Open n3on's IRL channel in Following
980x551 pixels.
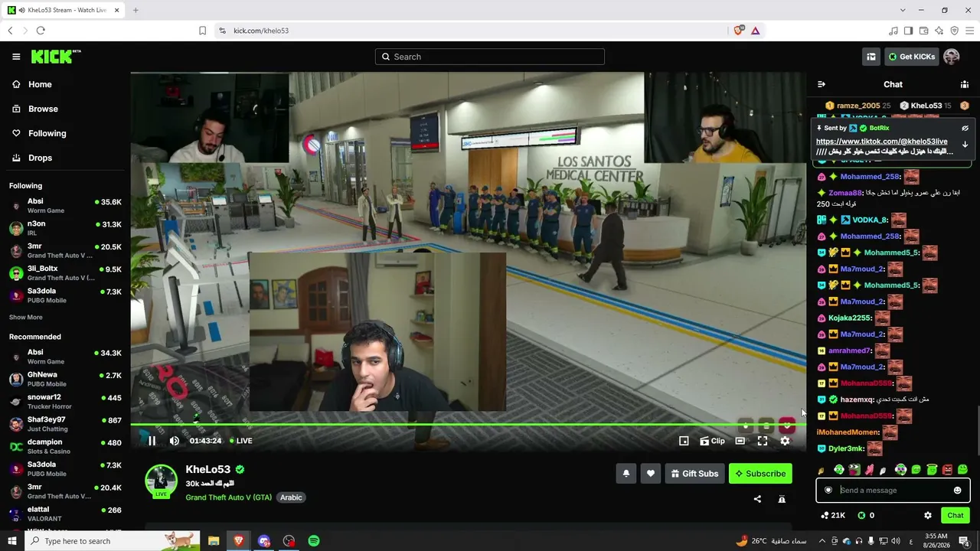point(65,228)
